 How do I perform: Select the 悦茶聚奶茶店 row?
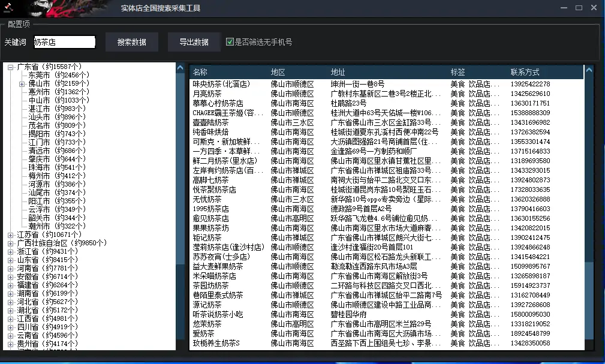point(387,190)
